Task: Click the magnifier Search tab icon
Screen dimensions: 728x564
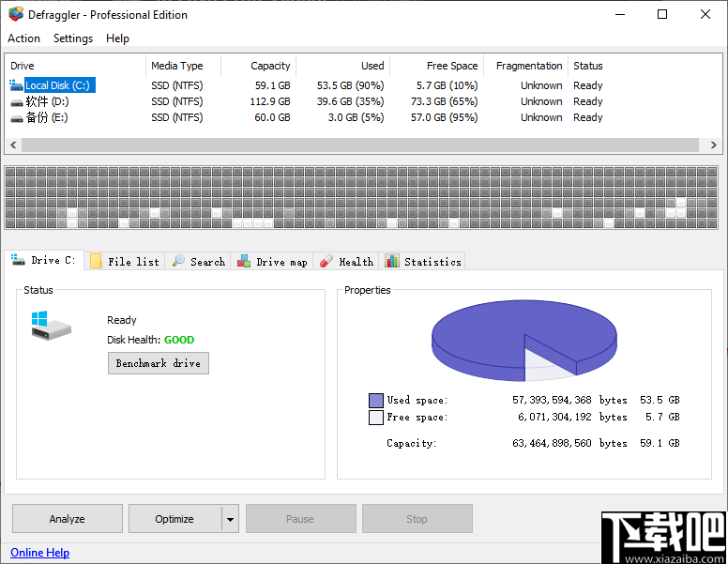Action: click(x=178, y=261)
